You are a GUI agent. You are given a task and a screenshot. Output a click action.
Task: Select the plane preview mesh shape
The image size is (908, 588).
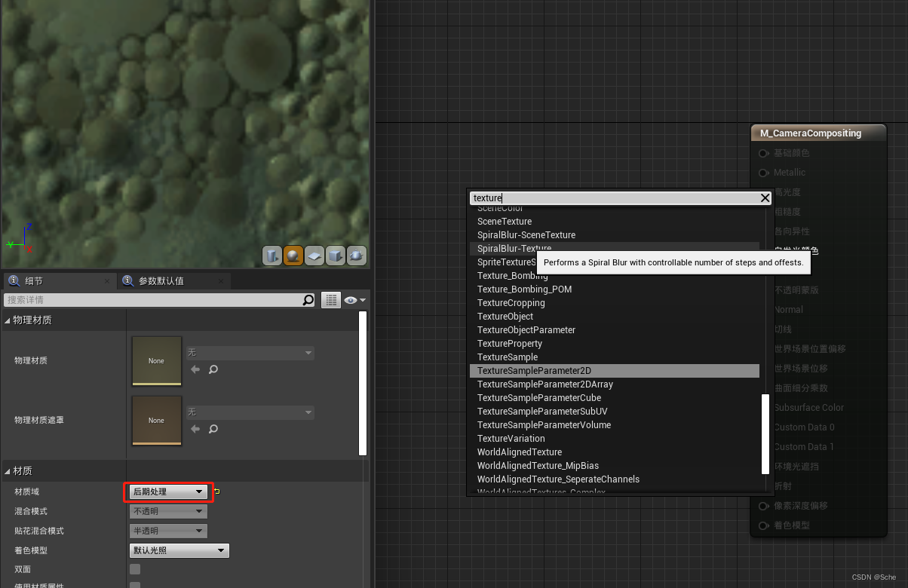pyautogui.click(x=314, y=256)
